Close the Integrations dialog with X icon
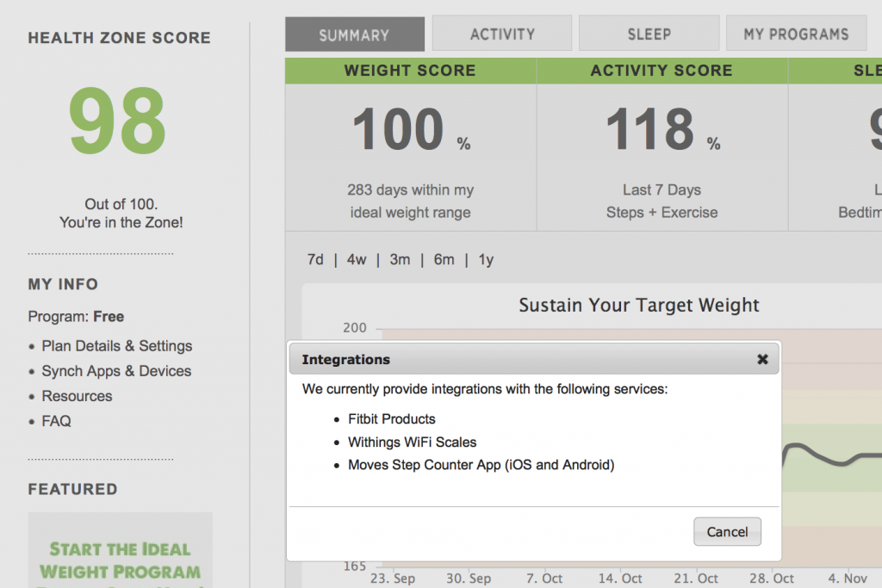Image resolution: width=882 pixels, height=588 pixels. (x=762, y=360)
